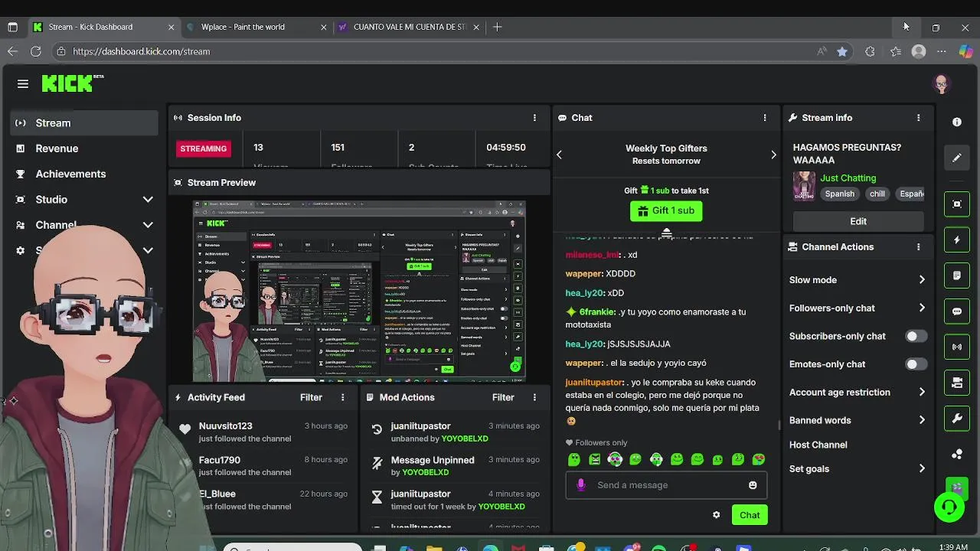Screen dimensions: 980x551
Task: Open the profile avatar menu
Action: click(x=942, y=84)
